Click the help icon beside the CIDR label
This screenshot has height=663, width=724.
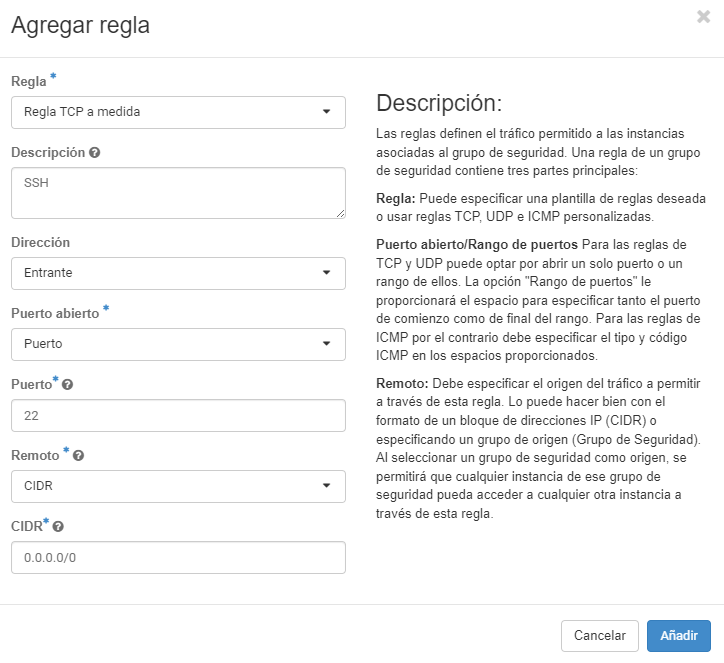pyautogui.click(x=58, y=526)
